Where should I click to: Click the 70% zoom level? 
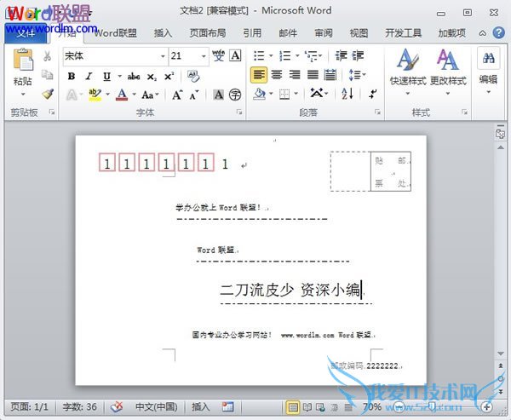tap(372, 406)
